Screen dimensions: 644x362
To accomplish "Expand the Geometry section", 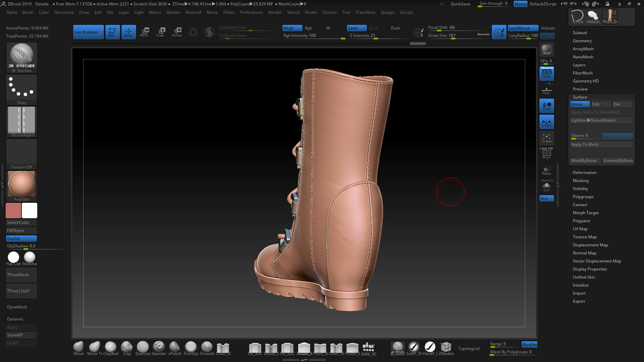I will pyautogui.click(x=582, y=41).
